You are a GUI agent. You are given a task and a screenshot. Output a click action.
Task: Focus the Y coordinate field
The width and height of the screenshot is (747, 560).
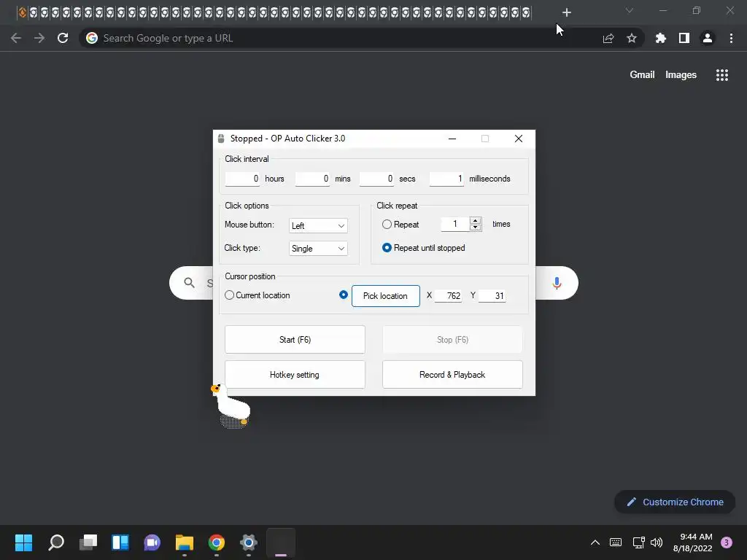coord(492,296)
